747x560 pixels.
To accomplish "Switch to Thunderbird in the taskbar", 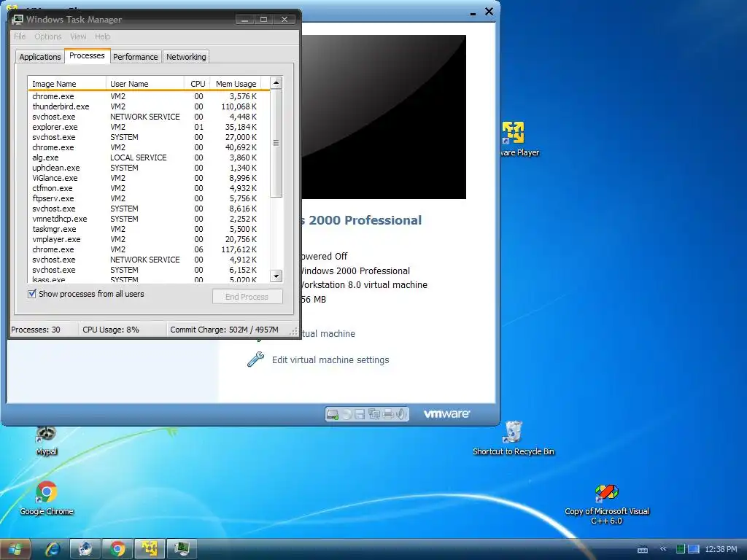I will coord(85,550).
